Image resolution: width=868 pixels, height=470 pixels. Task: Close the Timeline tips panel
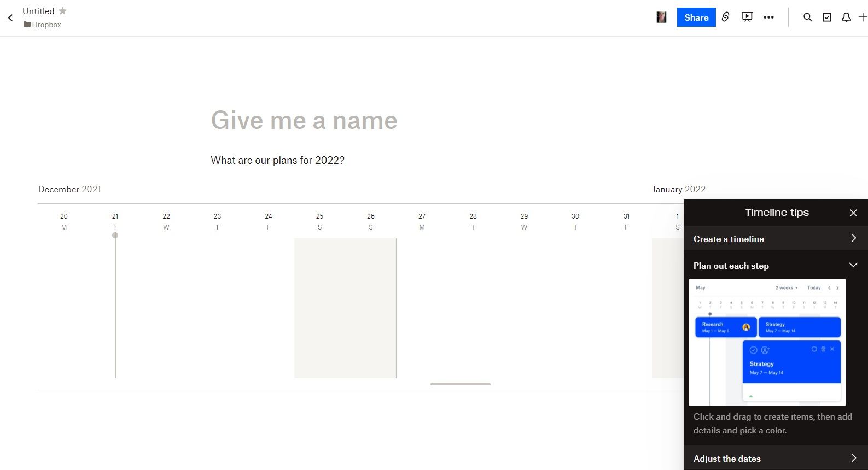coord(853,213)
